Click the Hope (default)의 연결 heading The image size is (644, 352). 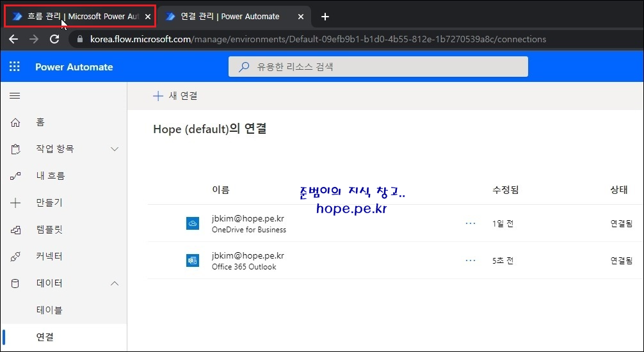click(x=210, y=129)
